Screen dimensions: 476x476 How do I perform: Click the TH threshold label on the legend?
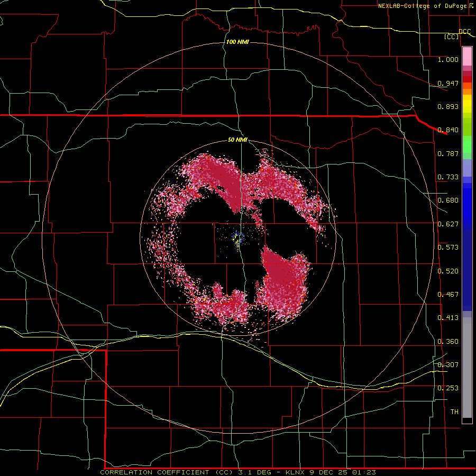click(454, 412)
